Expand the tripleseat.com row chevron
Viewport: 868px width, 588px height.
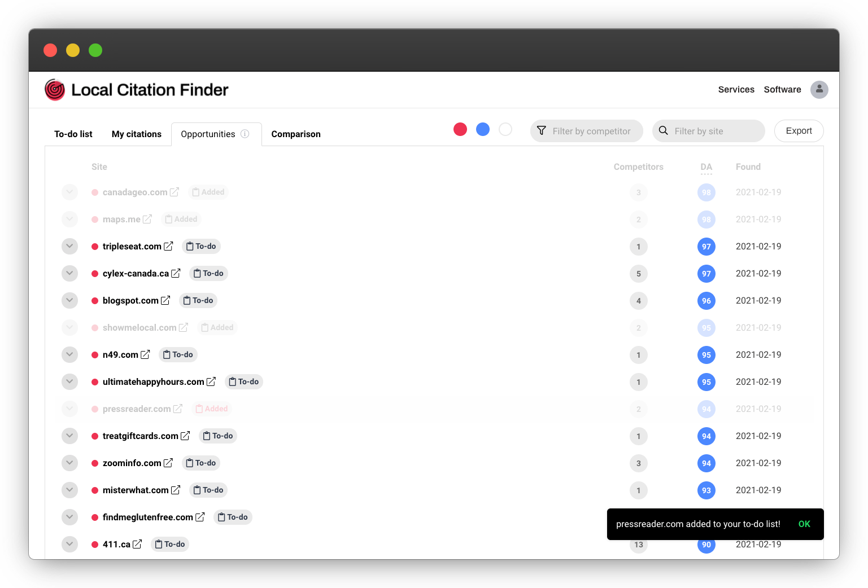coord(69,247)
